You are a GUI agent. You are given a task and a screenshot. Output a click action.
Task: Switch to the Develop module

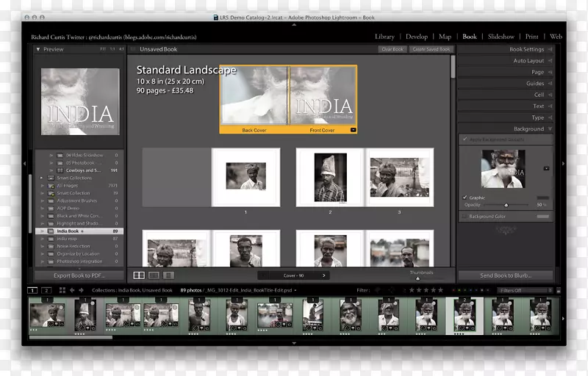point(416,36)
